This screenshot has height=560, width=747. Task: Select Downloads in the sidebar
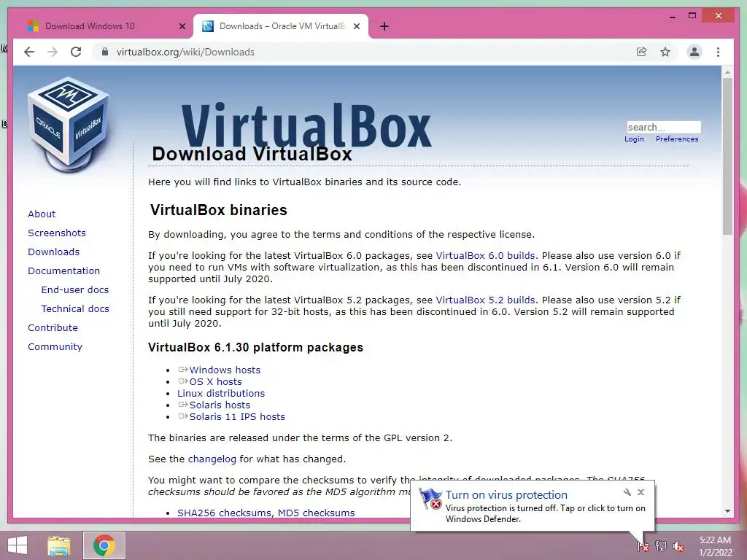[x=53, y=252]
